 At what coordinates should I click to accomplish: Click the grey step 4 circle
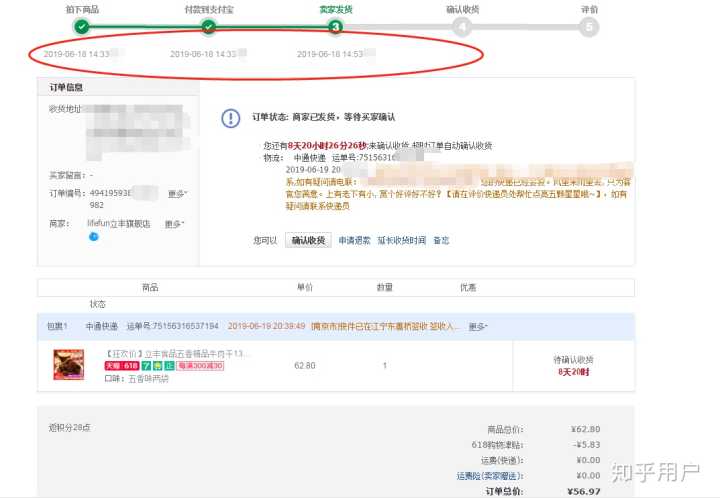[462, 27]
